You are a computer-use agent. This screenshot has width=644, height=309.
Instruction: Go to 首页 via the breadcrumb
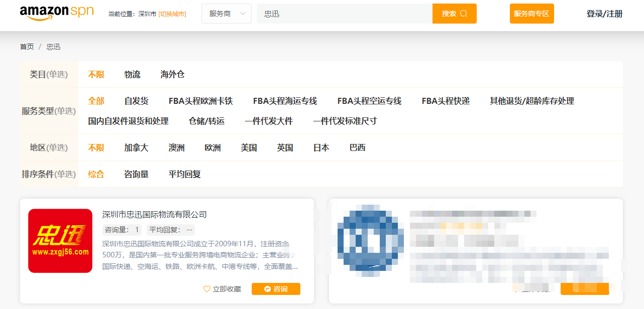pyautogui.click(x=27, y=46)
